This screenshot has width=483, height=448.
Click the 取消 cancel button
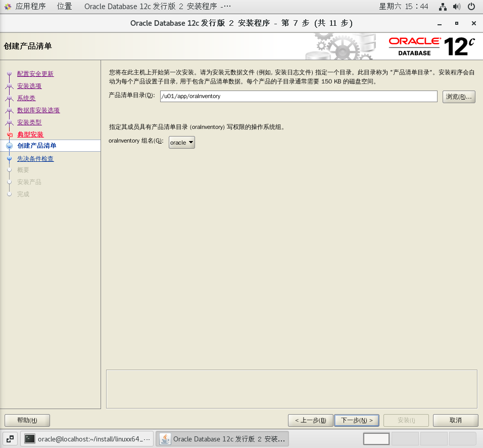pos(456,420)
